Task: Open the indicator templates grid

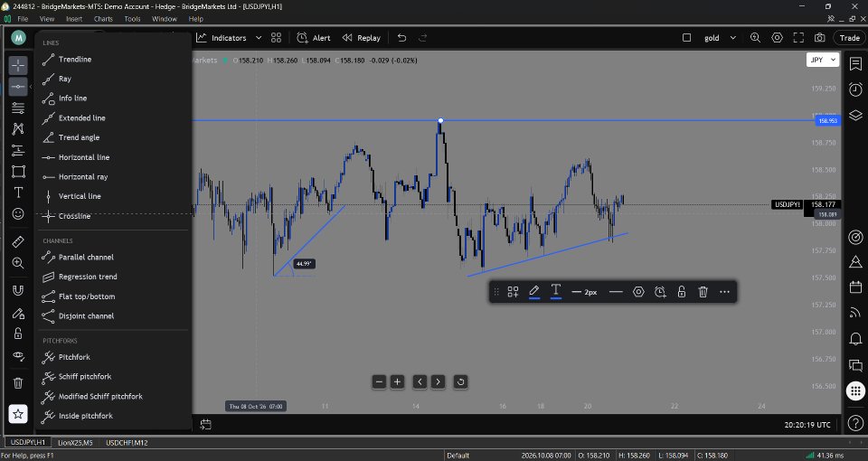Action: coord(277,38)
